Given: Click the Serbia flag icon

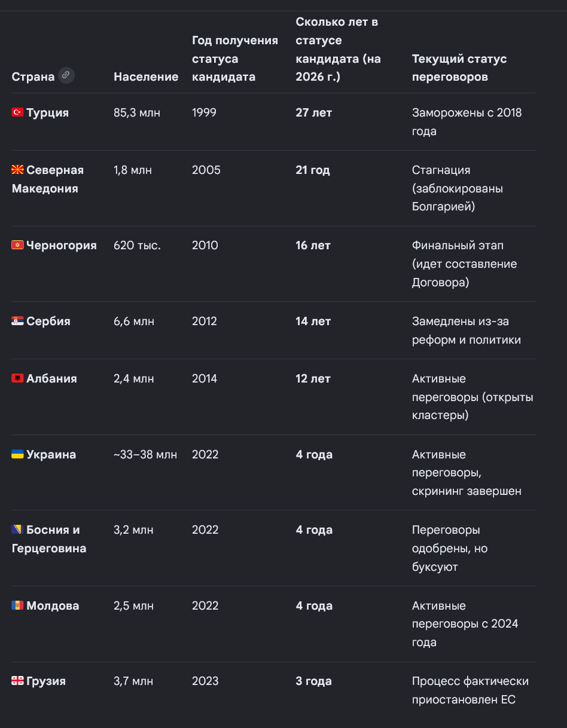Looking at the screenshot, I should tap(17, 321).
